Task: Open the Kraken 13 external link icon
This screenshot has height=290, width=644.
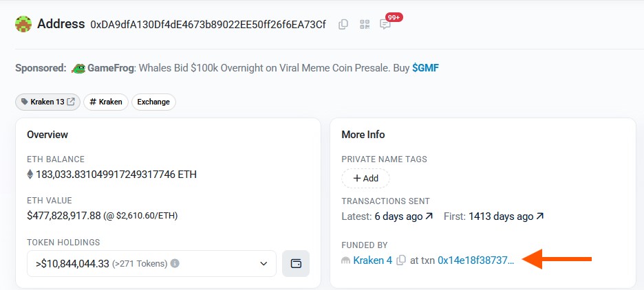Action: click(71, 102)
